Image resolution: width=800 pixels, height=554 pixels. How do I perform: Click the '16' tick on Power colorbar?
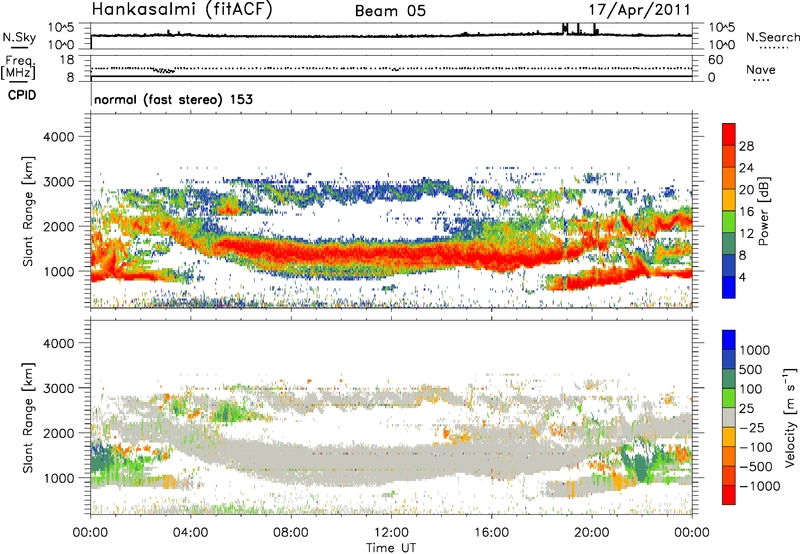point(746,212)
